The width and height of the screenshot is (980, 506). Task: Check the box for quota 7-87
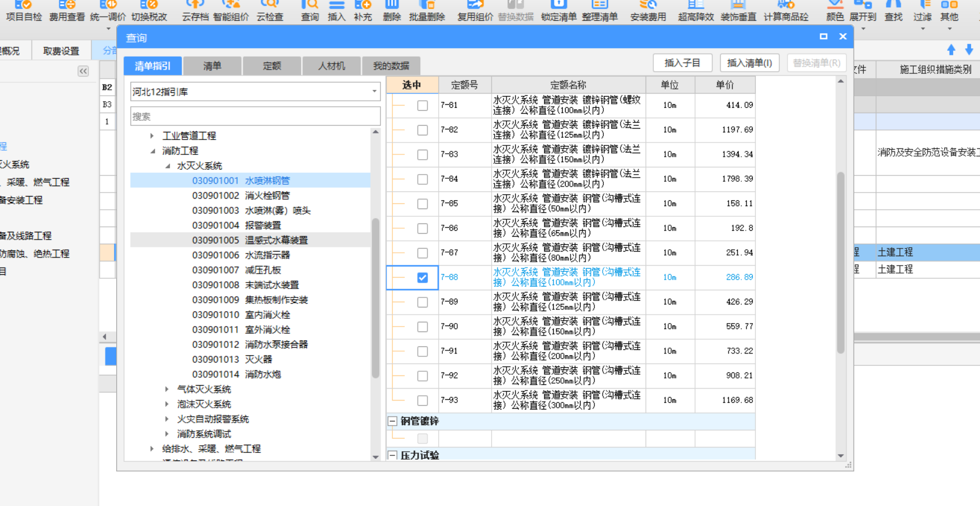[423, 253]
